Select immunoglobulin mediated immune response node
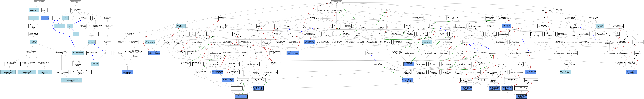 (127, 72)
